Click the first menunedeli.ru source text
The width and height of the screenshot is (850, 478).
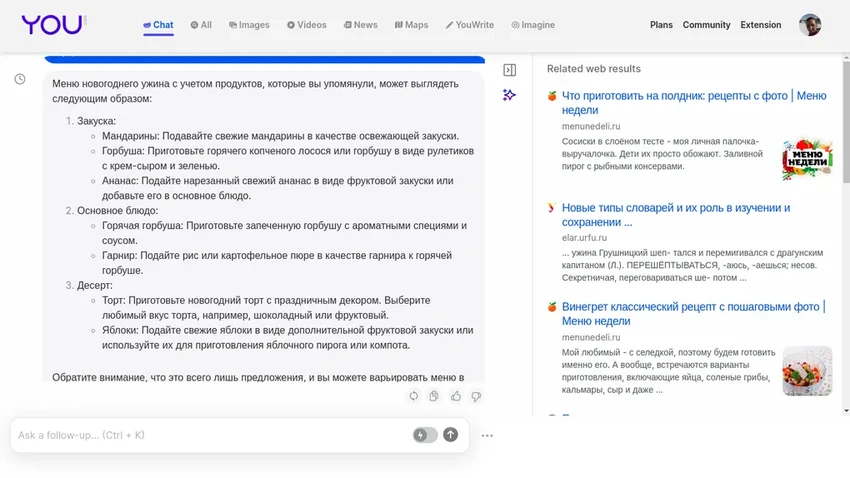pyautogui.click(x=591, y=126)
